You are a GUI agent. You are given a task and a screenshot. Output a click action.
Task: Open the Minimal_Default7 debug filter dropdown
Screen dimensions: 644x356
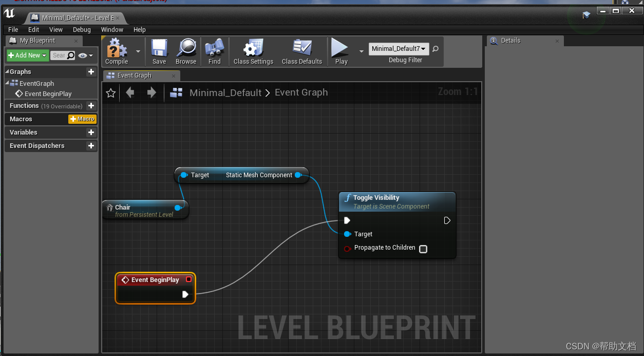pos(399,49)
